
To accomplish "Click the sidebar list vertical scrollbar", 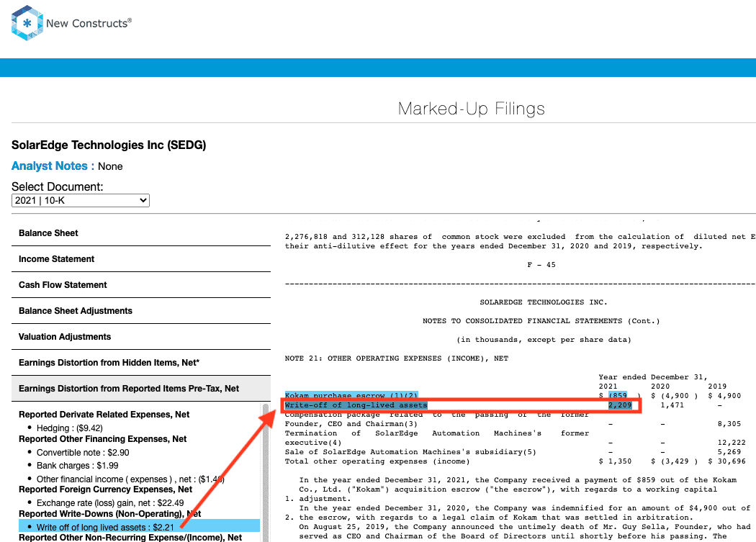I will point(265,473).
